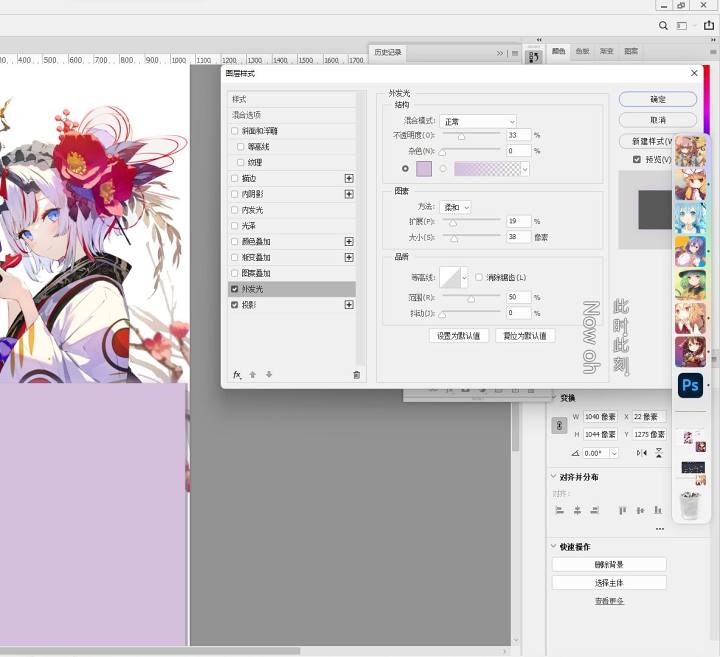Uncheck the 投影 effect checkbox
720x657 pixels.
coord(235,305)
